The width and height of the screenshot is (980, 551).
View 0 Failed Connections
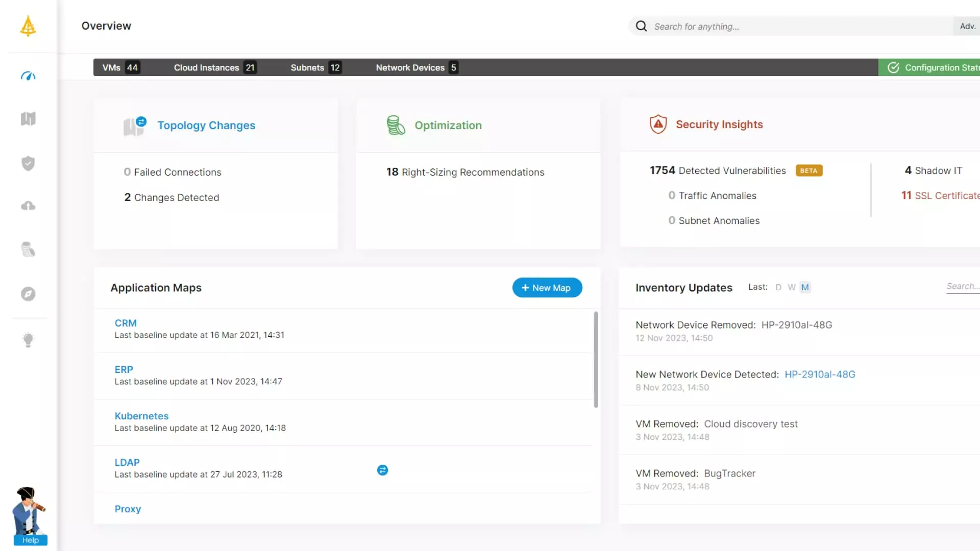tap(173, 172)
